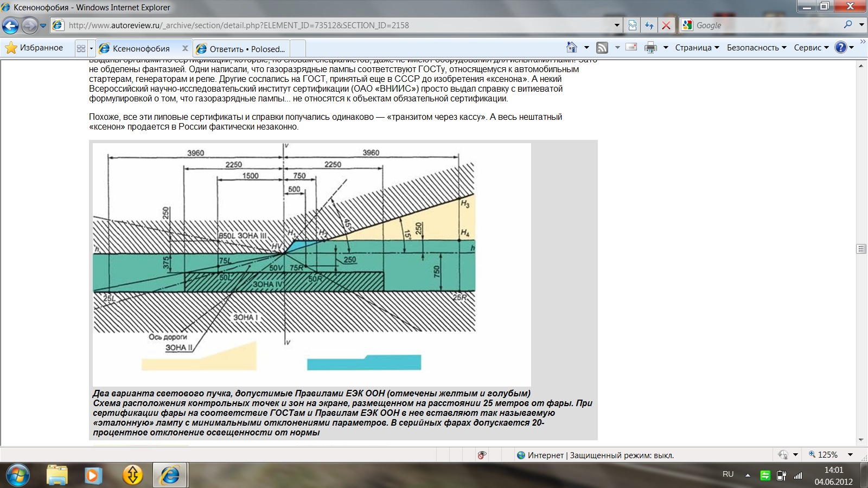868x488 pixels.
Task: Click the Compatibility View icon
Action: pos(633,25)
